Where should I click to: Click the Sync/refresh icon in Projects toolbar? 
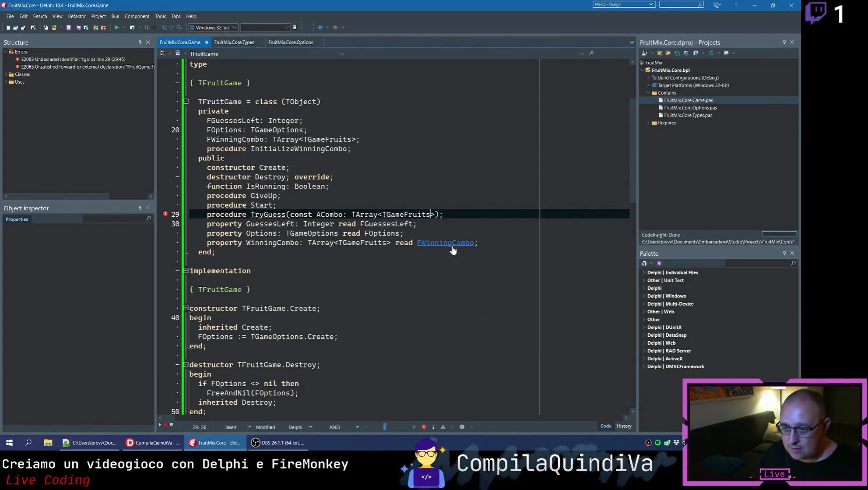(x=677, y=53)
